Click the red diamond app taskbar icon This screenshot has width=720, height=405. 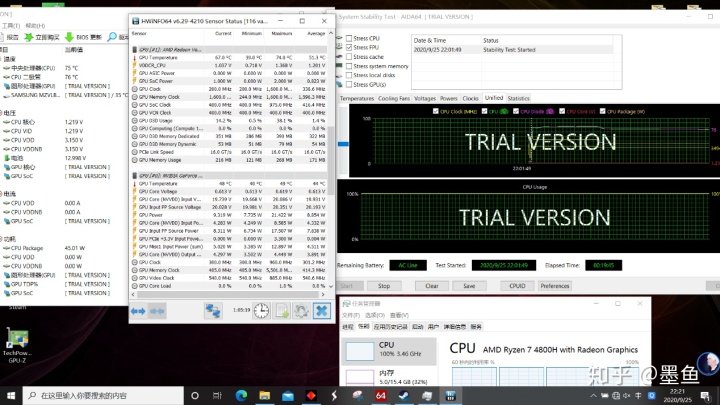point(311,395)
